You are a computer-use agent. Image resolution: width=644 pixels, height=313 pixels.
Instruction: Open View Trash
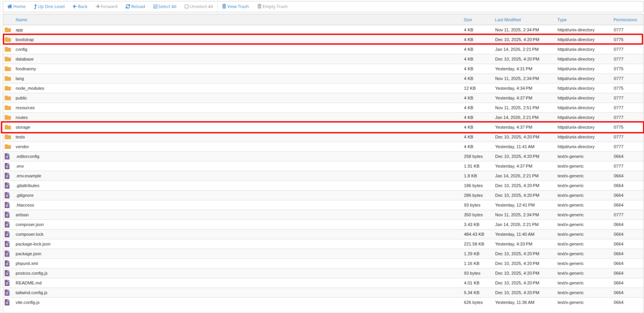point(235,7)
